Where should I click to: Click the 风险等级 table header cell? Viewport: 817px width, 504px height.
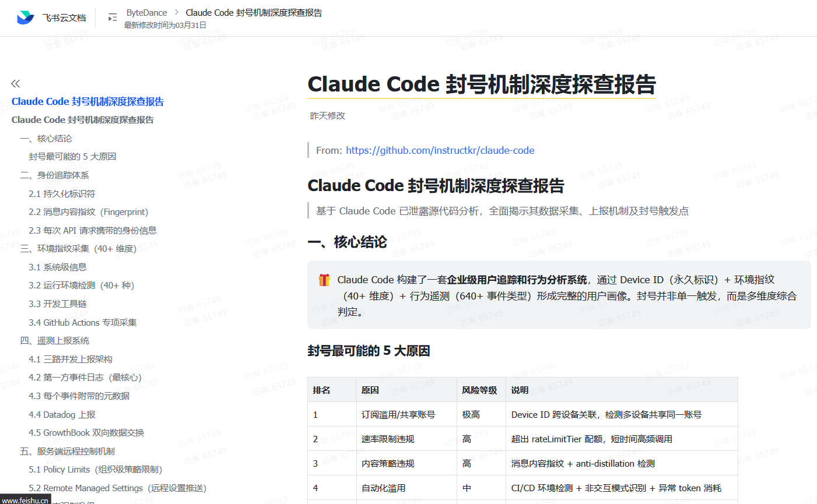481,390
